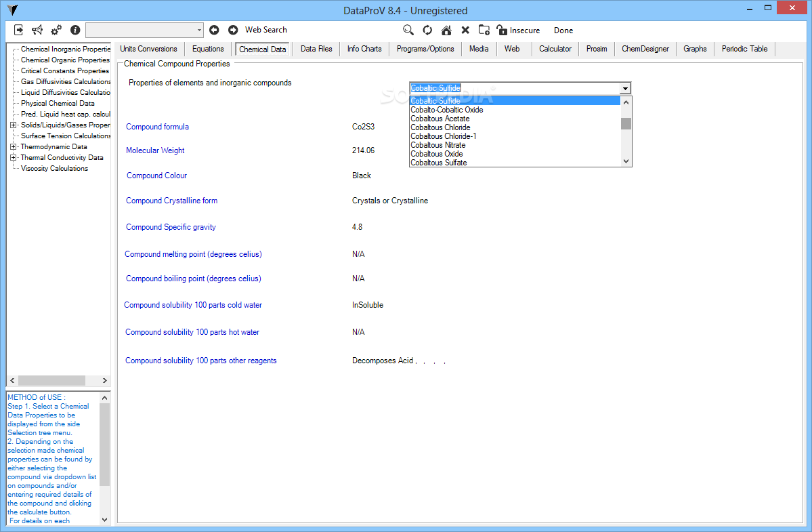Click Method of Use scroll down arrow
Image resolution: width=812 pixels, height=532 pixels.
coord(104,520)
